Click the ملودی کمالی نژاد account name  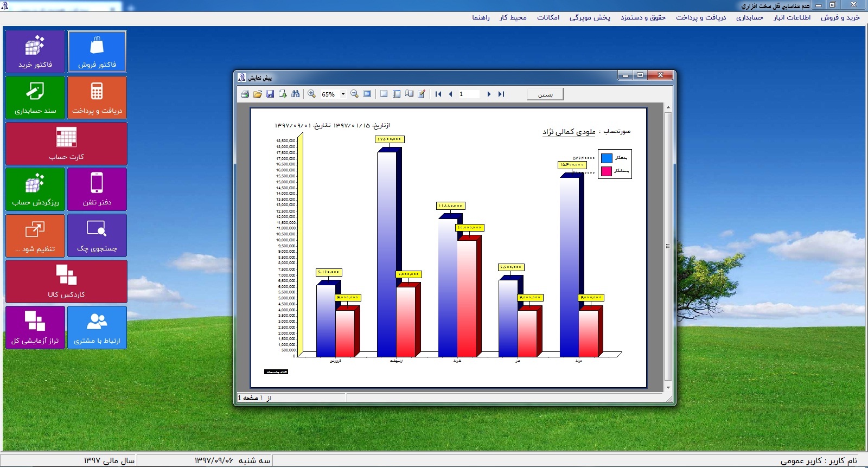(x=569, y=132)
